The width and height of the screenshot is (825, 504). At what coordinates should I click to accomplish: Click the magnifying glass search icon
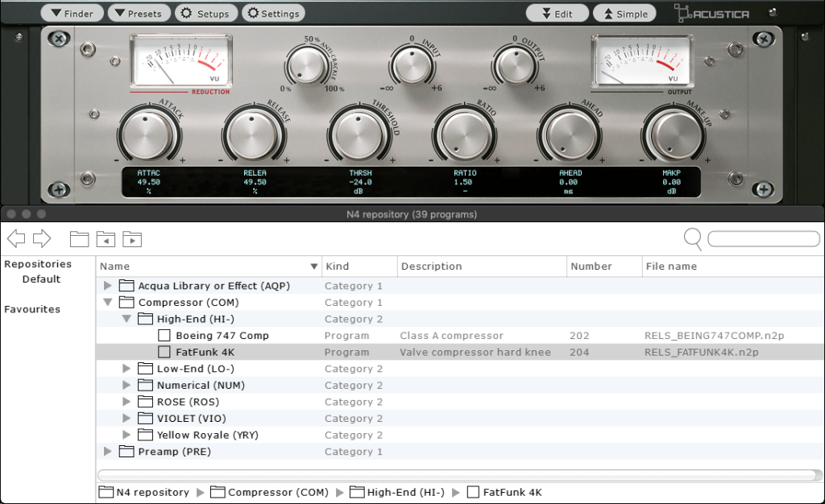pos(691,239)
